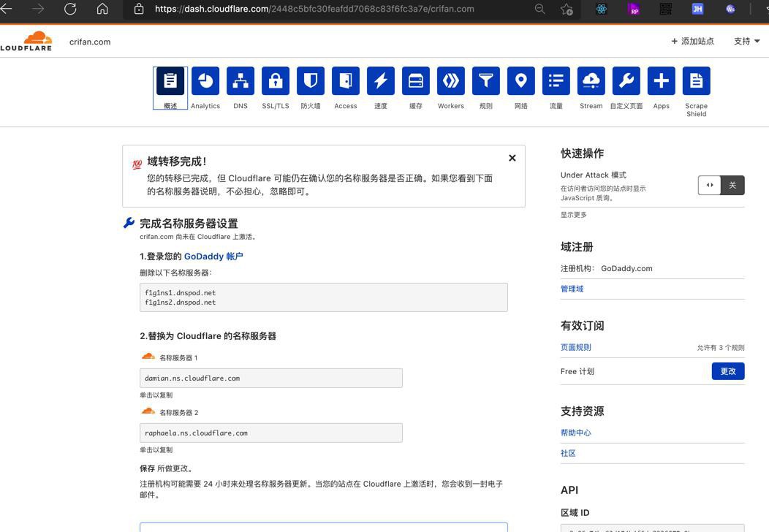Open the React DevTools extension icon
769x532 pixels.
tap(602, 9)
